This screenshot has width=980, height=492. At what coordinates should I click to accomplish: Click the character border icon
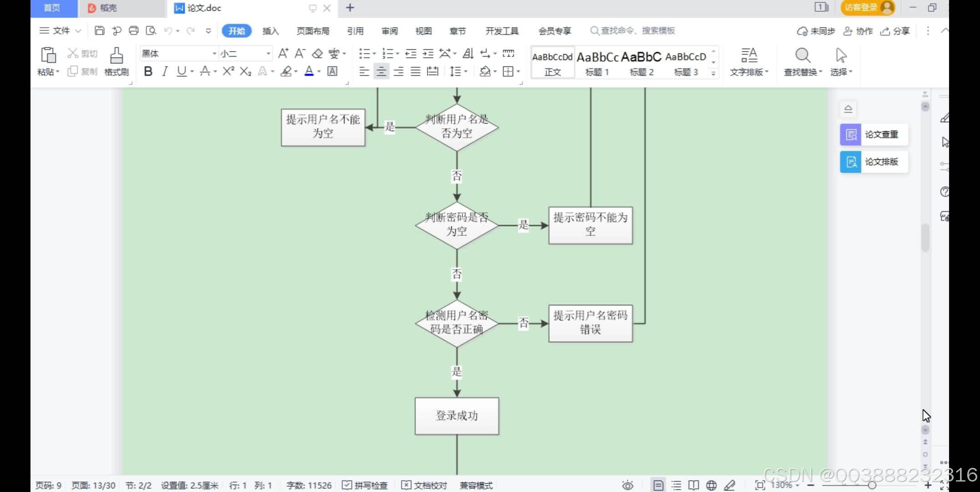pos(332,71)
